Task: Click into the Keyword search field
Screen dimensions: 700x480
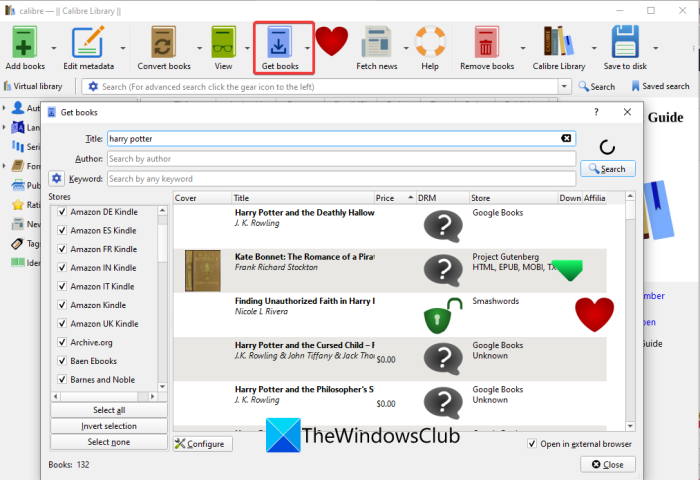Action: point(342,179)
